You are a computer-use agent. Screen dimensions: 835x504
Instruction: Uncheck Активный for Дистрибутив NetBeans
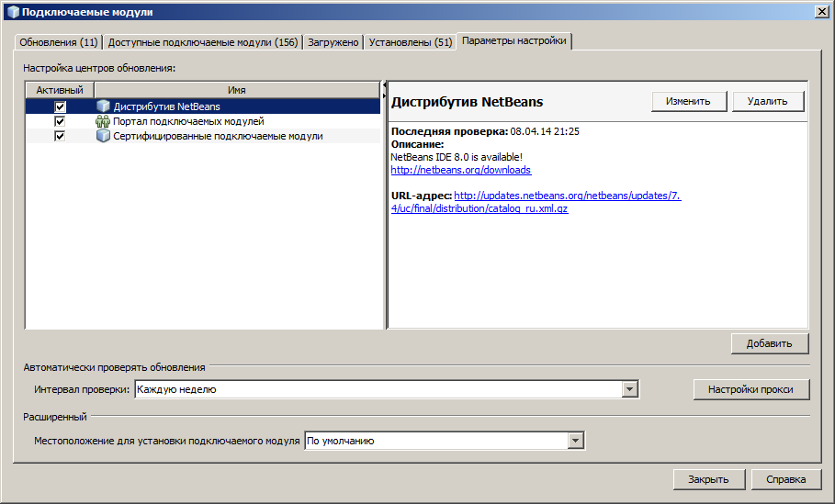60,106
